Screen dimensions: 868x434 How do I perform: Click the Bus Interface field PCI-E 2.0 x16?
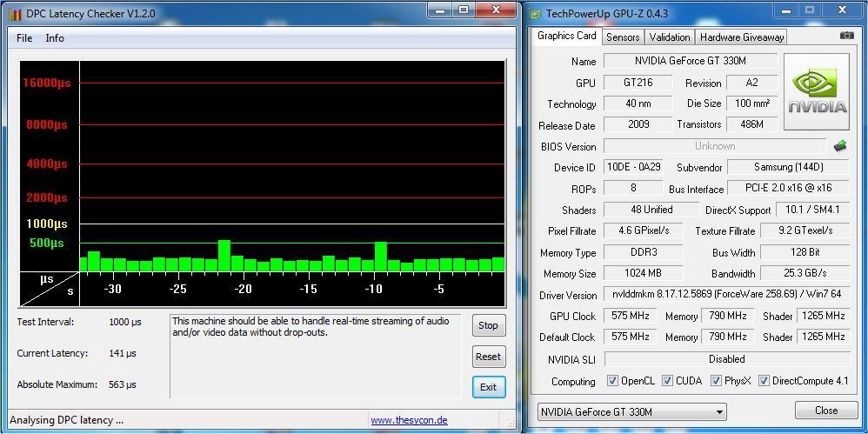point(788,188)
